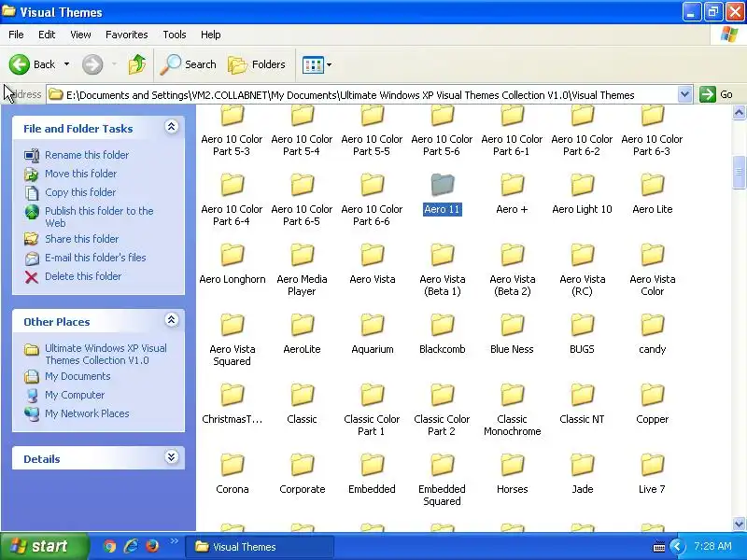This screenshot has width=747, height=560.
Task: Open the Tools menu
Action: (175, 35)
